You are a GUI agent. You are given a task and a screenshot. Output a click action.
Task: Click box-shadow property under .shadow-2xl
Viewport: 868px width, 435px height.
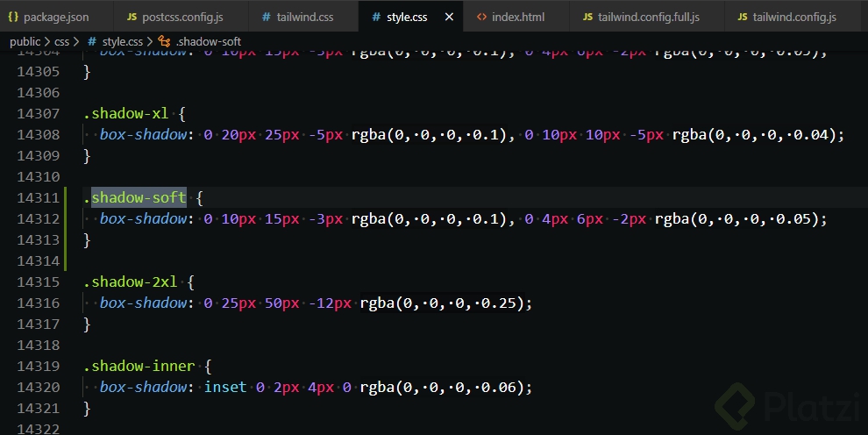[143, 303]
